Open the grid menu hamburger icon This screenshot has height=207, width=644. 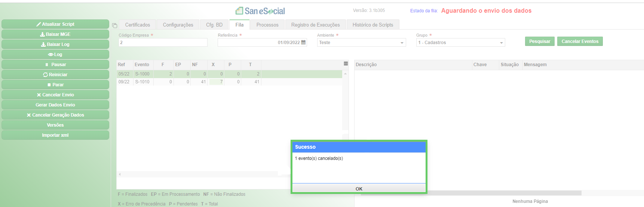click(x=346, y=64)
